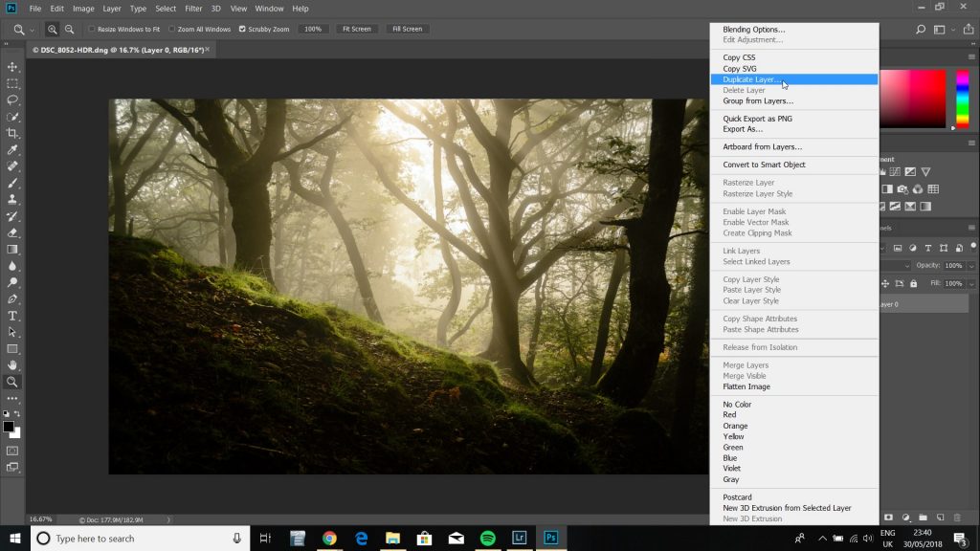Select Flatten Image in the context menu
Screen dimensions: 980x551
pos(746,386)
